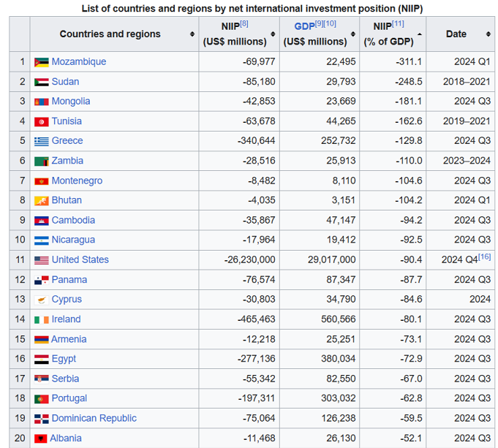
Task: Click the Bhutan flag icon
Action: pos(41,201)
